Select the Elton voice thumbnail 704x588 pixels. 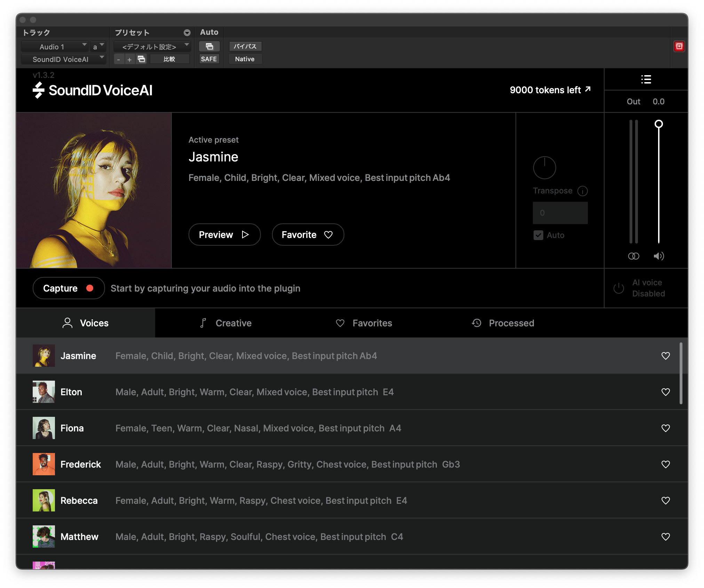pyautogui.click(x=44, y=392)
